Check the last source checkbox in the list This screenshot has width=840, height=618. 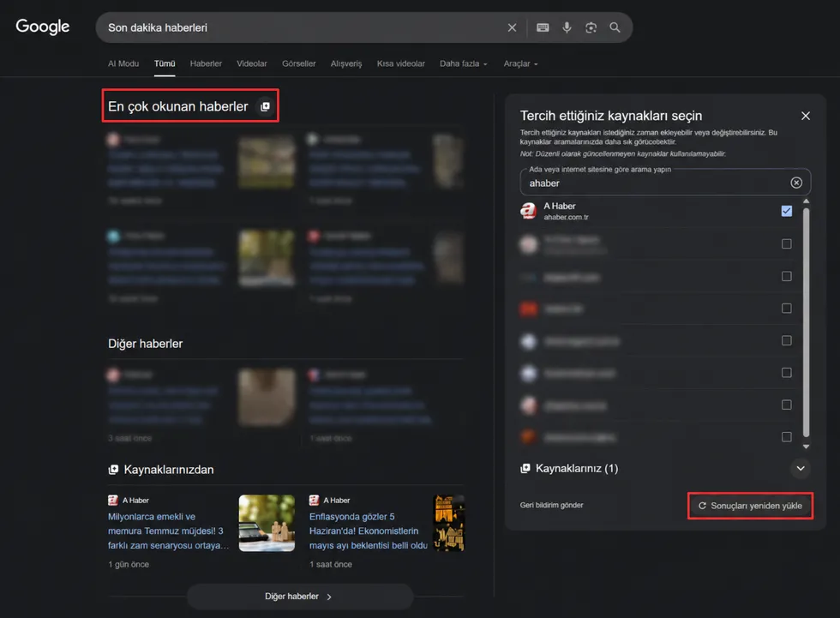787,437
